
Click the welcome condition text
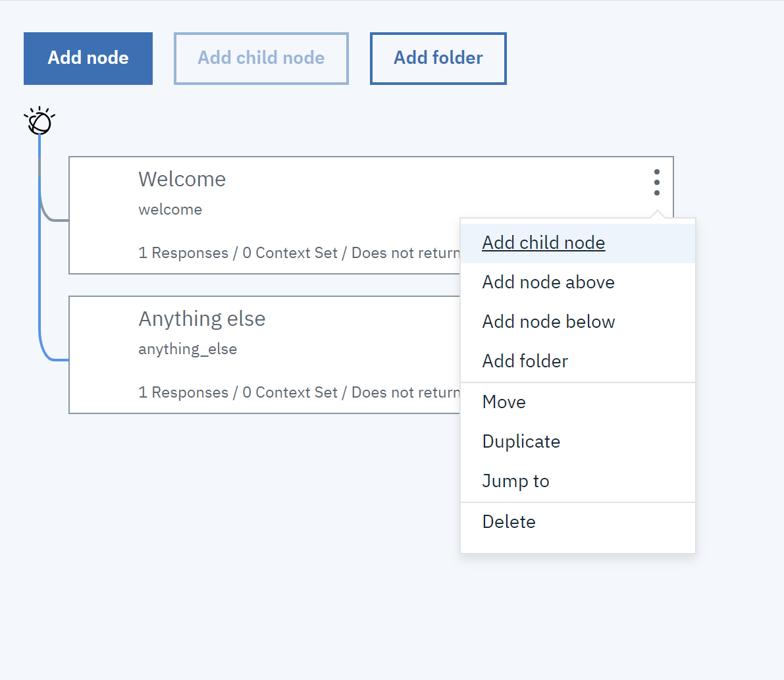(170, 210)
